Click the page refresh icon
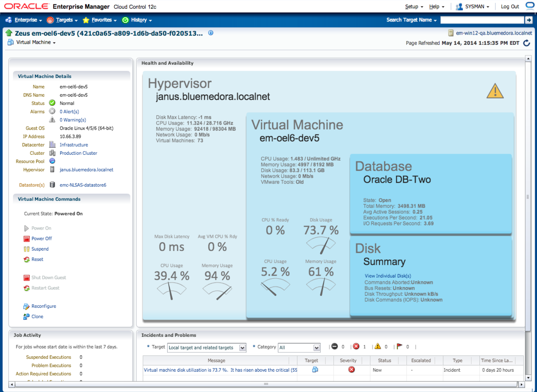The image size is (537, 392). [x=527, y=43]
